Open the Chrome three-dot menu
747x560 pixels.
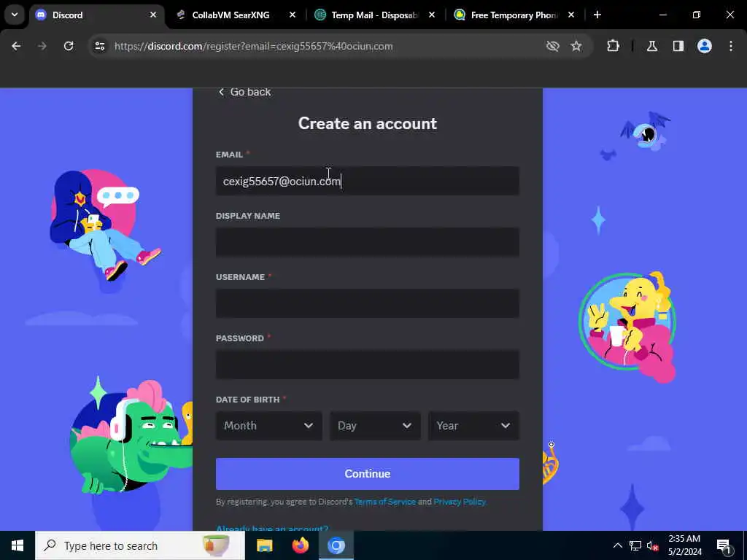pyautogui.click(x=731, y=46)
